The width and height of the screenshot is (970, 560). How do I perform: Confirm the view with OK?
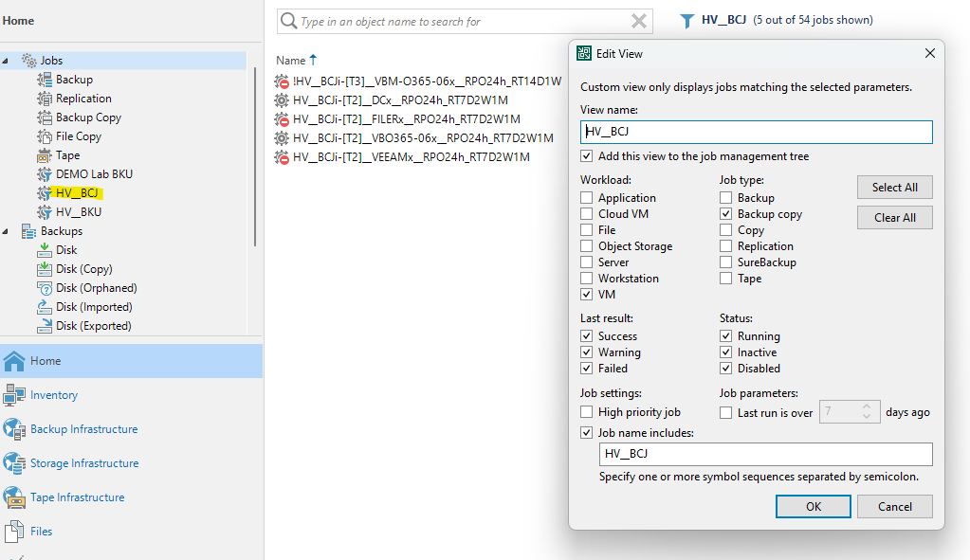point(813,506)
